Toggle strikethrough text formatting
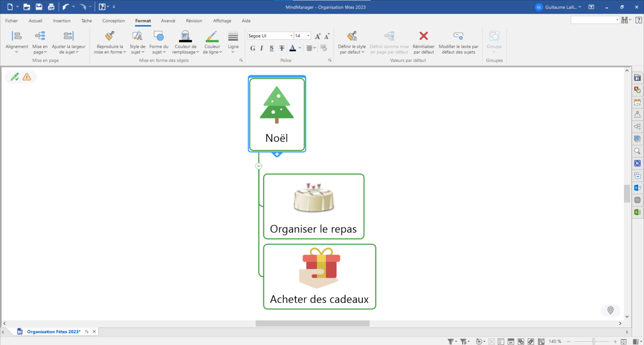Viewport: 644px width, 345px height. point(282,48)
